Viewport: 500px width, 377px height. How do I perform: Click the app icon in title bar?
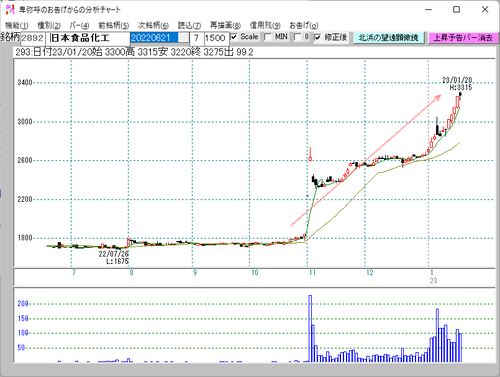click(x=10, y=9)
